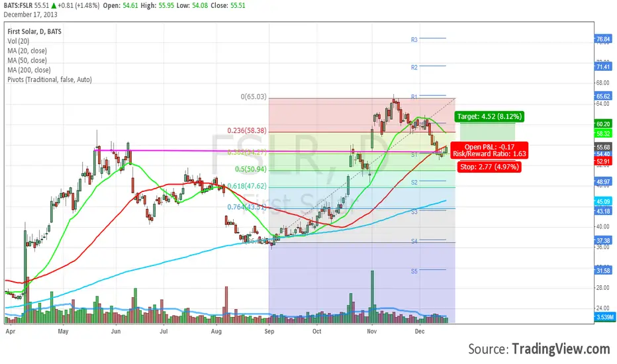Screen dimensions: 617x364
Task: Click the 76.84 price tag on axis
Action: (x=603, y=39)
